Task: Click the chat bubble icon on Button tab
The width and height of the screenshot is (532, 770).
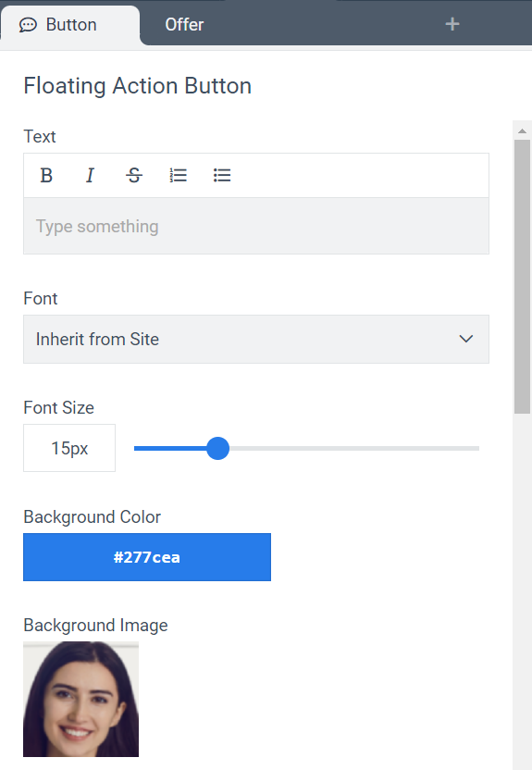Action: [28, 25]
